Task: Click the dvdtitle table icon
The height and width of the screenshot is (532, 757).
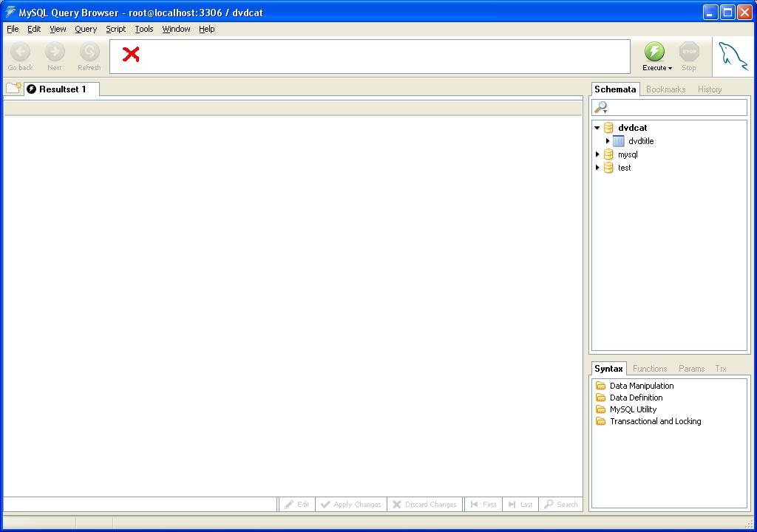Action: (619, 141)
